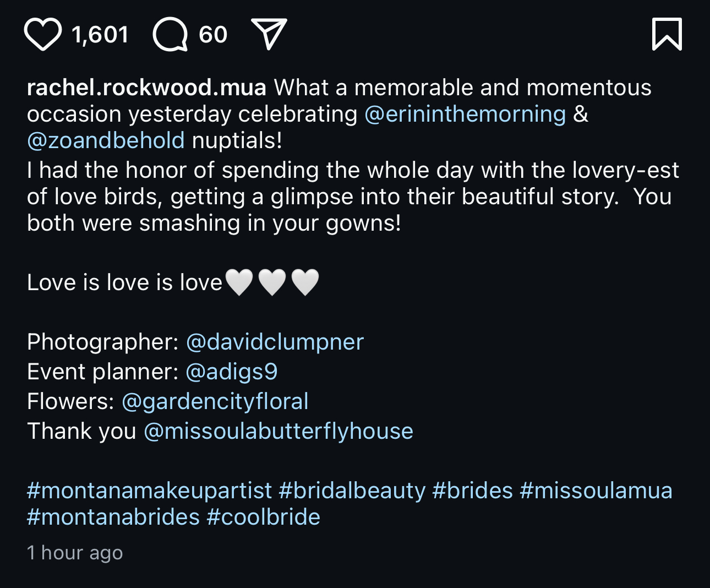Open the @missoulabutterflyhouse mention
This screenshot has height=588, width=710.
[x=278, y=432]
